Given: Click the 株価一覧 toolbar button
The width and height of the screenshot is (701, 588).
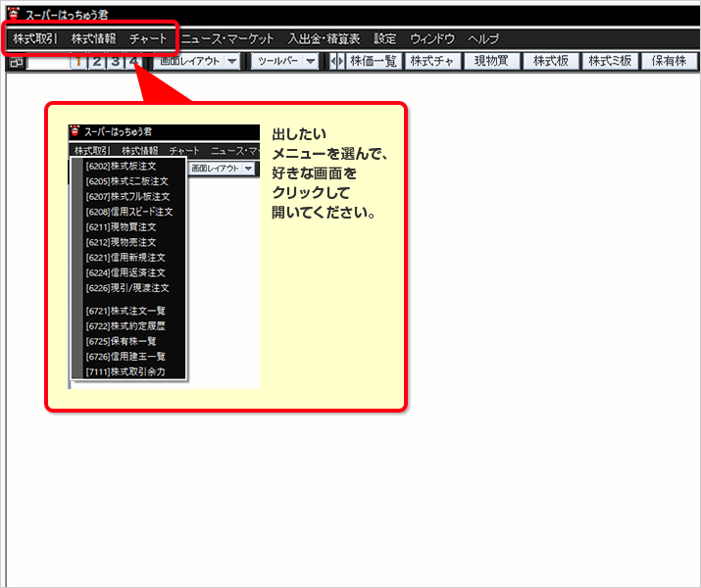Looking at the screenshot, I should pyautogui.click(x=374, y=61).
